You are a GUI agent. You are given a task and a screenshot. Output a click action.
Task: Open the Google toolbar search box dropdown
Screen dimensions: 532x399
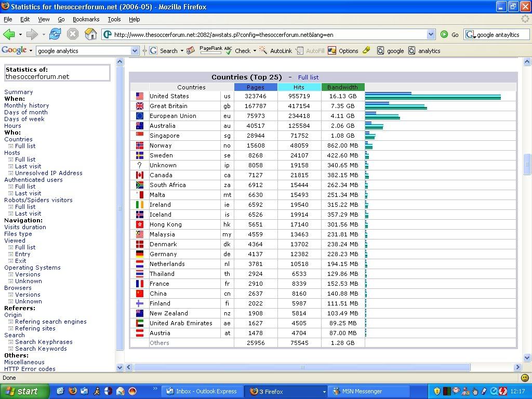tap(135, 51)
